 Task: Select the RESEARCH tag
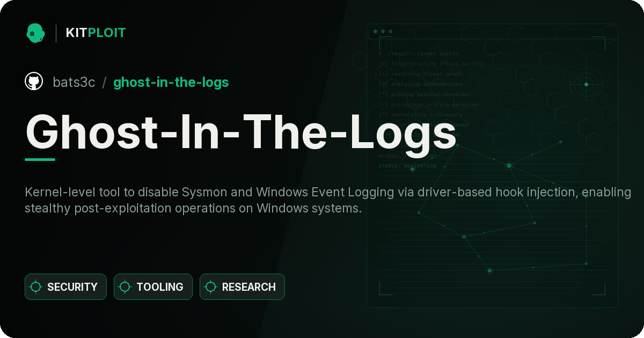click(242, 287)
